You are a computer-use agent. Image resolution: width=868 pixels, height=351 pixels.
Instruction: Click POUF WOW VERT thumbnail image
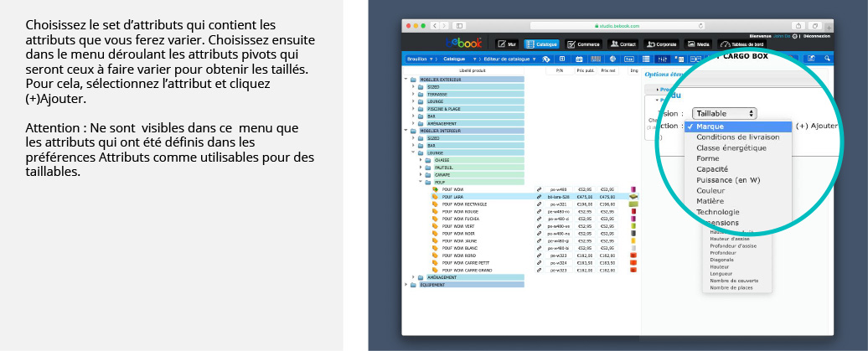click(x=633, y=226)
